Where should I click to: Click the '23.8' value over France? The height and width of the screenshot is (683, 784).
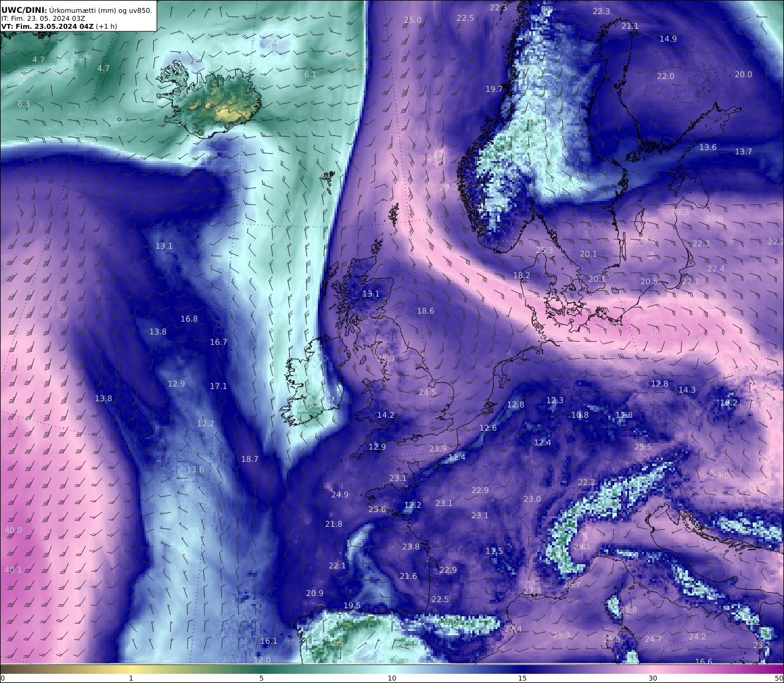click(x=411, y=547)
